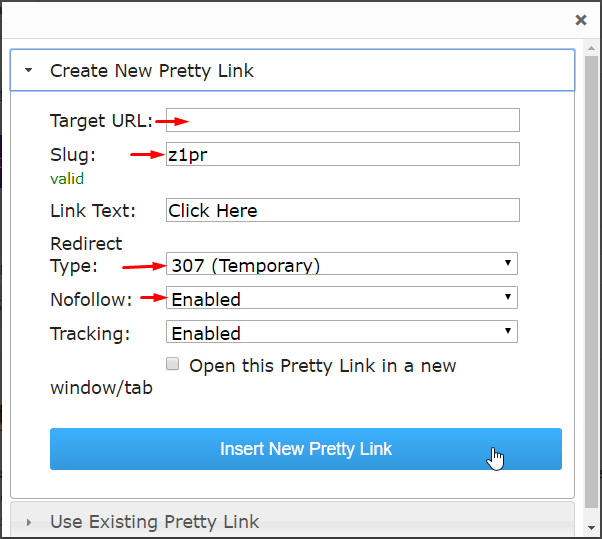This screenshot has height=539, width=602.
Task: Check Open this Pretty Link in new window
Action: coord(172,364)
